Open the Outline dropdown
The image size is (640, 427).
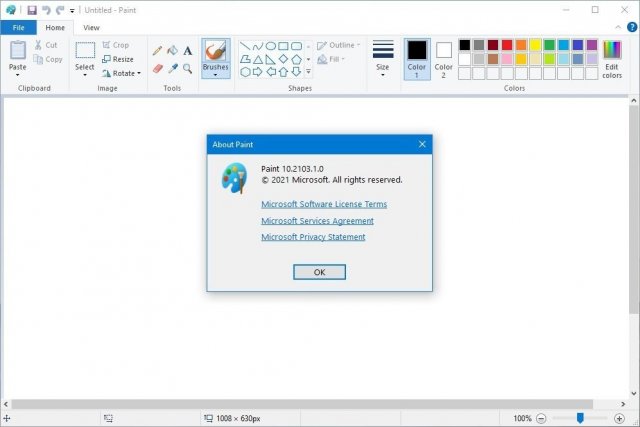coord(339,45)
